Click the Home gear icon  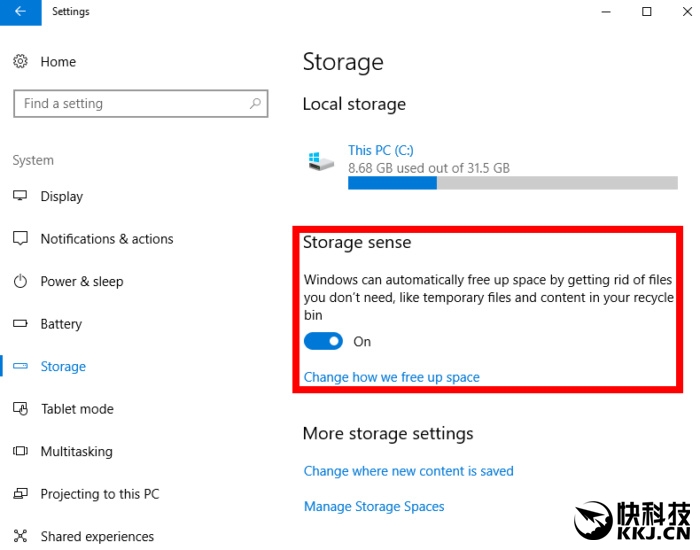21,62
